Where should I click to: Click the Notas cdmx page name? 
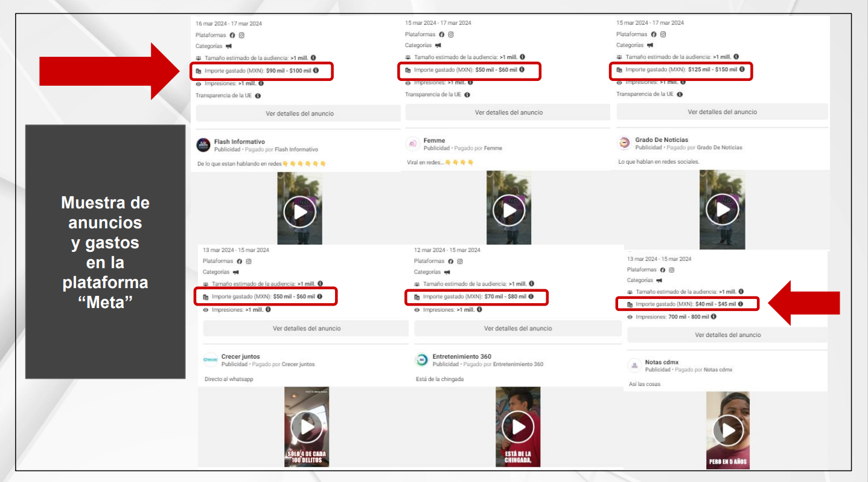tap(662, 362)
